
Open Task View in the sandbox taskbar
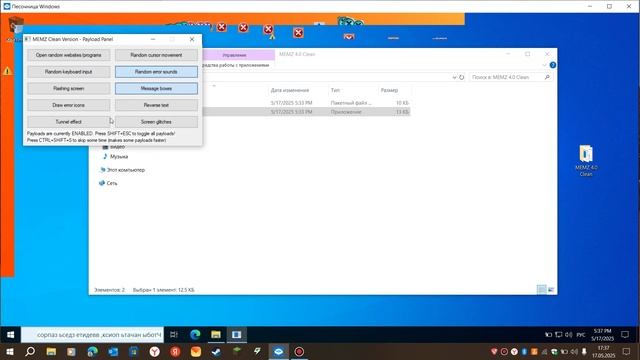(174, 335)
